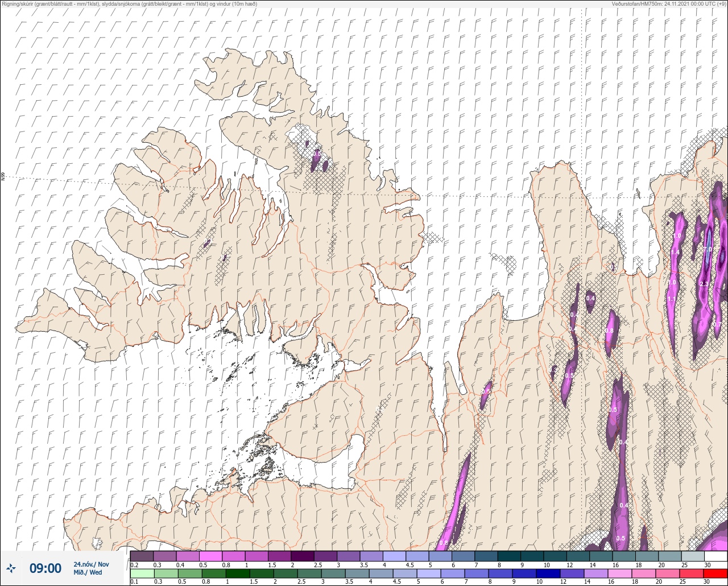Click upper legend swatch between 16 and 18
Image resolution: width=728 pixels, height=586 pixels.
(623, 556)
